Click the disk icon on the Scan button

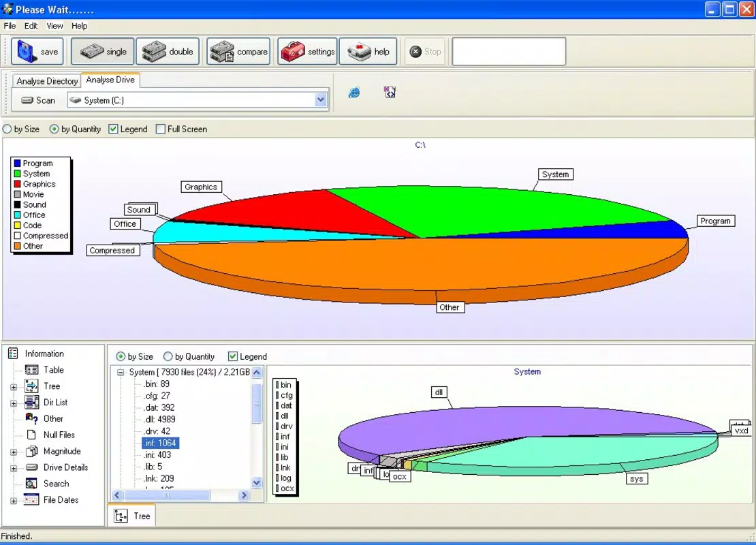click(27, 100)
